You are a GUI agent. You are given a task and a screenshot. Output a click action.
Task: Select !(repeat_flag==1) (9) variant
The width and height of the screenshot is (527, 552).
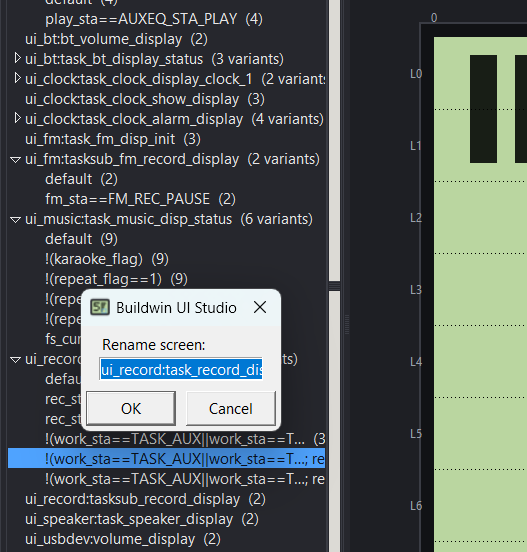click(x=116, y=279)
